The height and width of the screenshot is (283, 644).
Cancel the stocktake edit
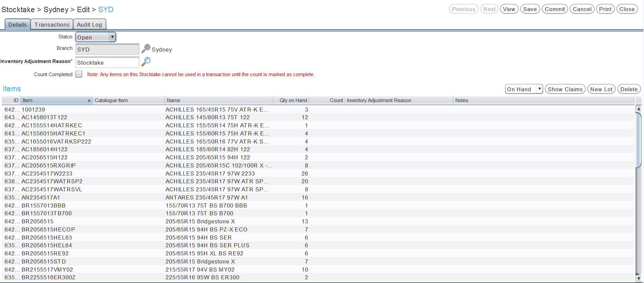(582, 9)
